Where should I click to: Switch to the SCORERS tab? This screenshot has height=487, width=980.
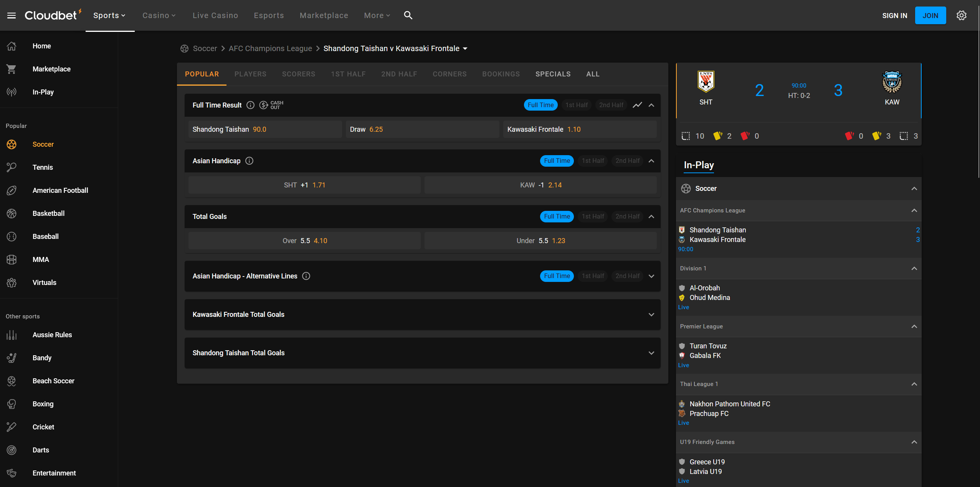click(299, 74)
